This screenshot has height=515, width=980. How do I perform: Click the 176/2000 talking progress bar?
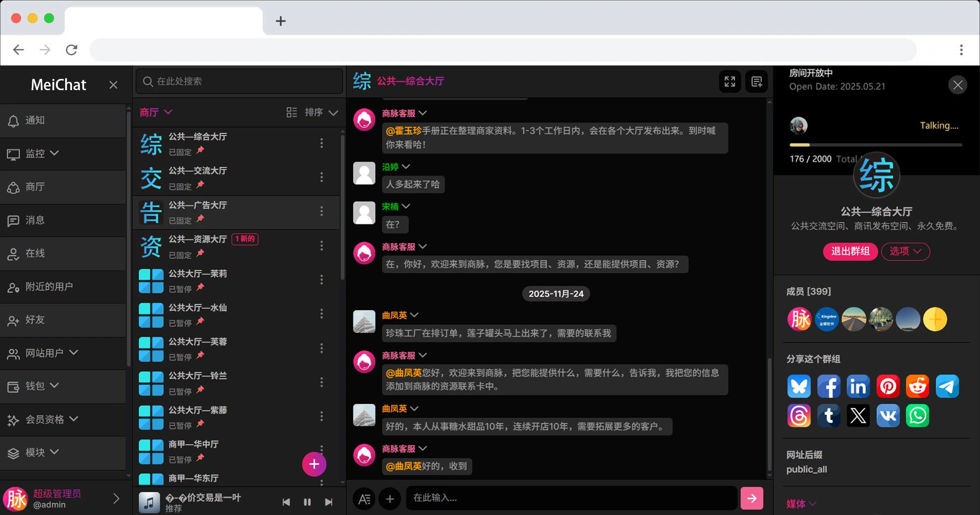click(x=875, y=145)
